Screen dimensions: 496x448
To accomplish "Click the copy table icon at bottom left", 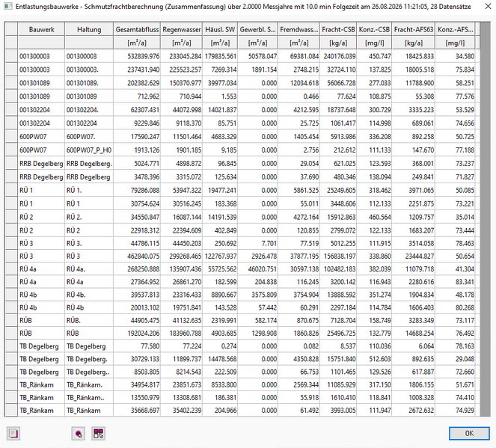I will click(x=13, y=433).
